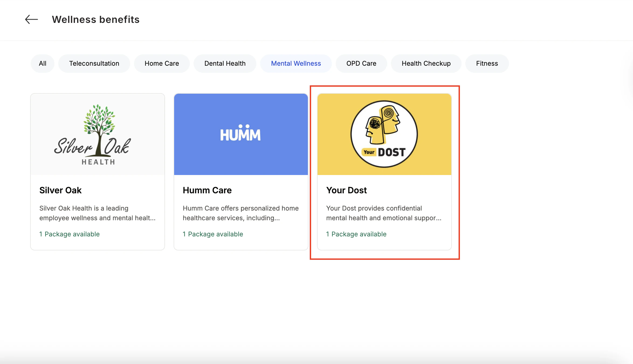Select the All filter chip
This screenshot has width=633, height=364.
tap(43, 64)
